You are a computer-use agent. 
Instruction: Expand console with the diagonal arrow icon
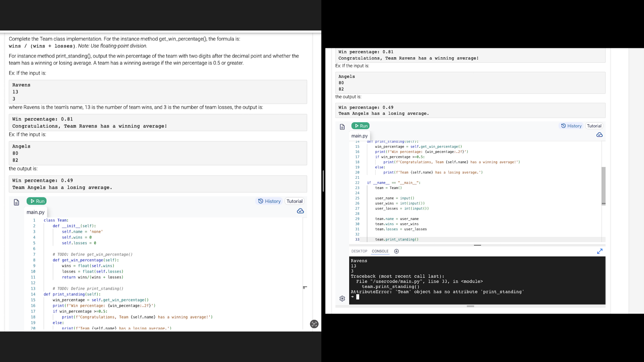click(x=600, y=251)
